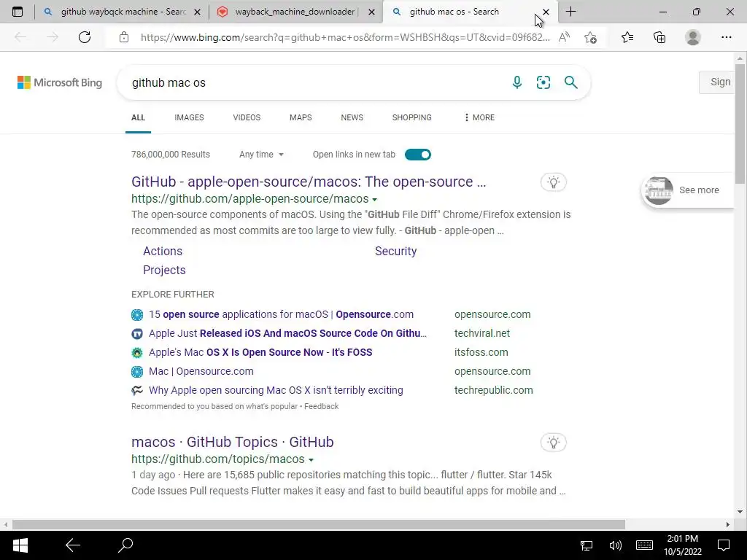Image resolution: width=747 pixels, height=560 pixels.
Task: Toggle the Open links in new tab switch
Action: 418,155
